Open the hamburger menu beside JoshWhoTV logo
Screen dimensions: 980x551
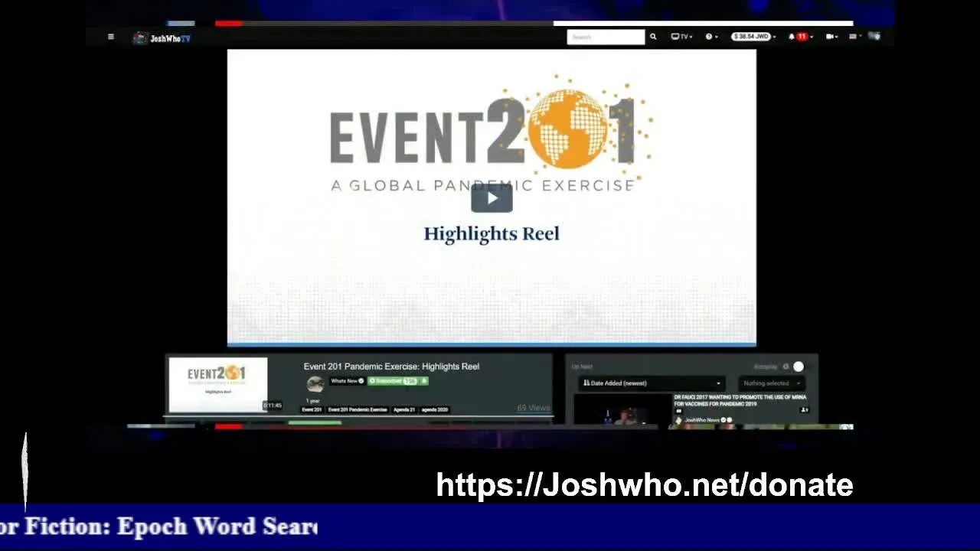pos(111,37)
